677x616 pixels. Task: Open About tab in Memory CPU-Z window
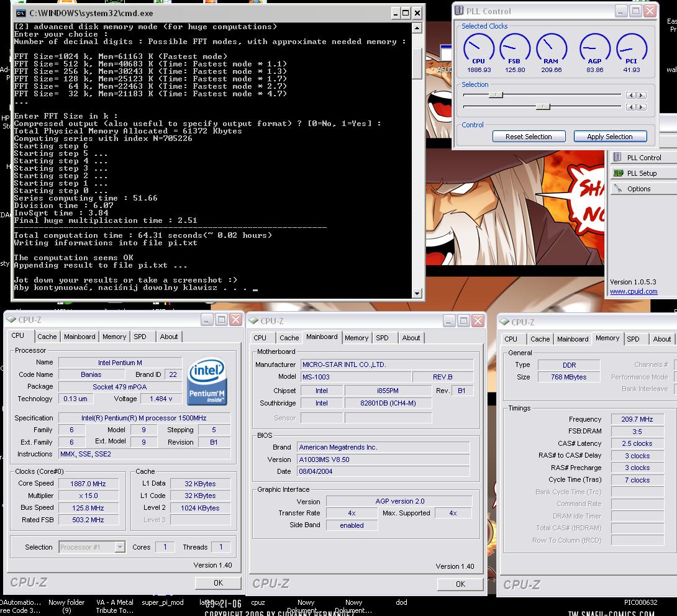[x=661, y=339]
